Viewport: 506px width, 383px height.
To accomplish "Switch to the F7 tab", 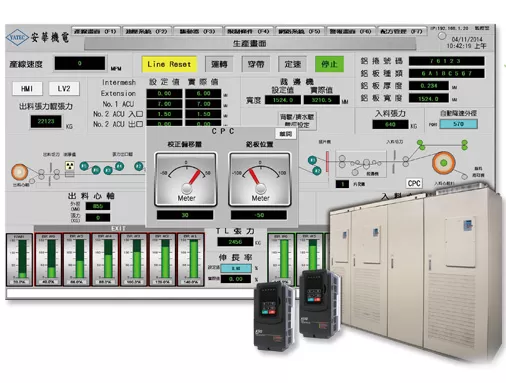I will pos(402,31).
